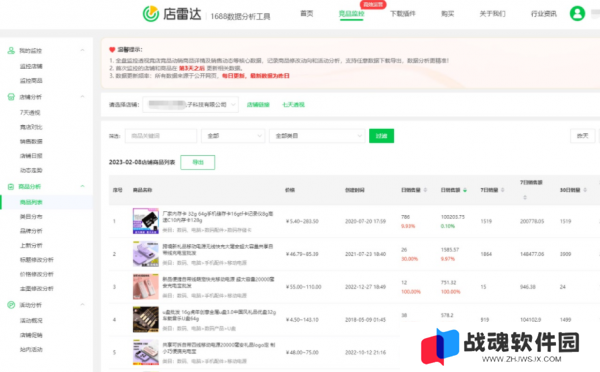Sort by the 日销量 column arrows
Image resolution: width=600 pixels, height=372 pixels.
click(425, 190)
